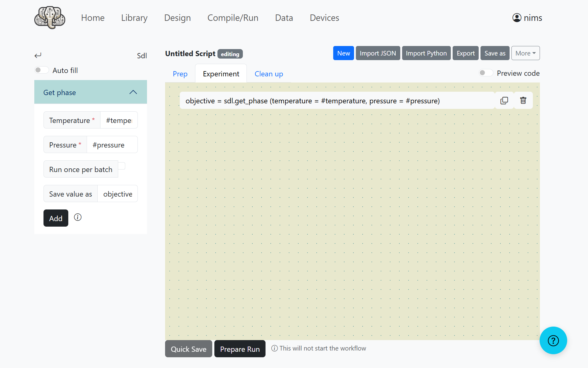This screenshot has width=588, height=368.
Task: Enable the Auto fill switch
Action: (42, 70)
